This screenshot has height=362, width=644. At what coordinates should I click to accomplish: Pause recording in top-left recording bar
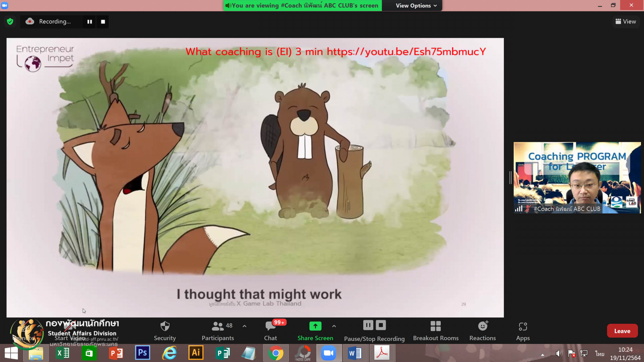(90, 22)
